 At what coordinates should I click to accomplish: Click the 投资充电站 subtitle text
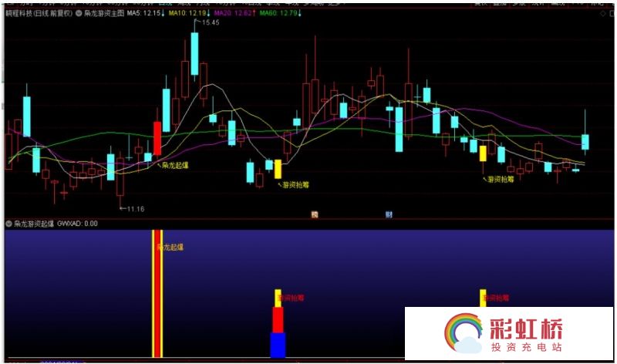pos(527,348)
